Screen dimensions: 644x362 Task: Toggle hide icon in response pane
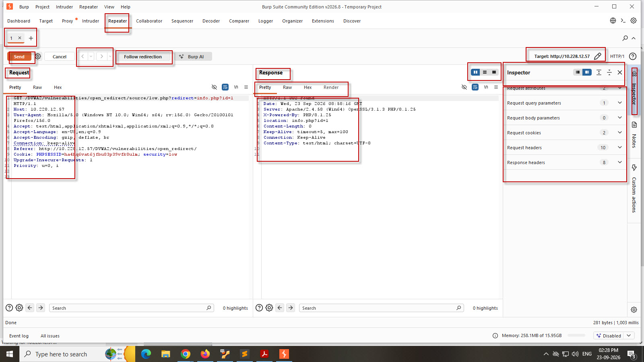[464, 87]
